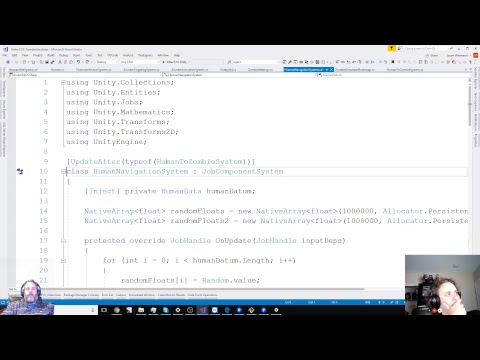This screenshot has height=360, width=480.
Task: Open Google Chrome from the taskbar
Action: coord(117,310)
